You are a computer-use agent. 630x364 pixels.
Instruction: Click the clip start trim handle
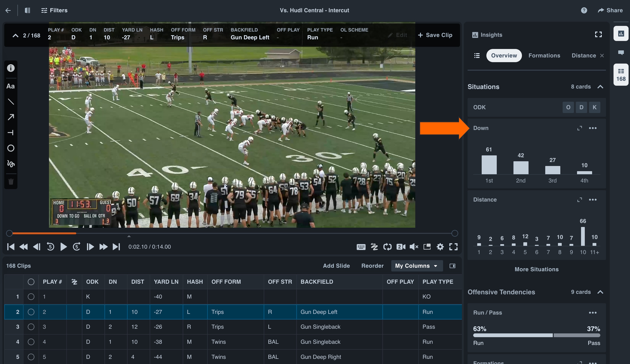point(9,233)
